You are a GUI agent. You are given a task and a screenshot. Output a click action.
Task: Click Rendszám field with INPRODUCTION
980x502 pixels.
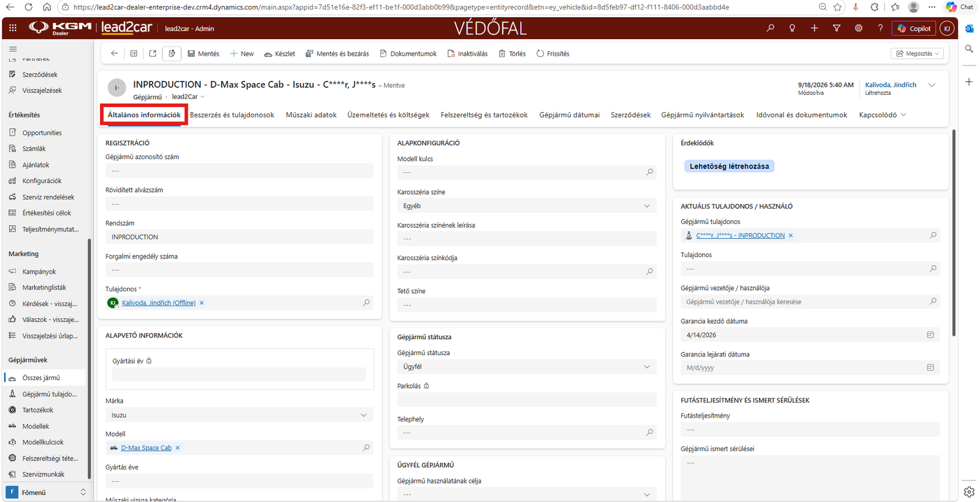[x=239, y=237]
